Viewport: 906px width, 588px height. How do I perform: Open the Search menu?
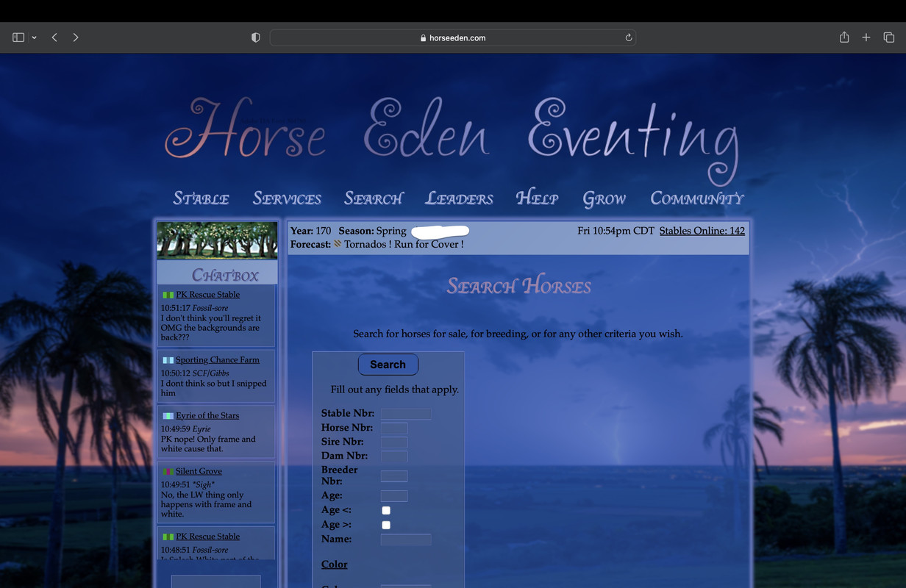[374, 198]
